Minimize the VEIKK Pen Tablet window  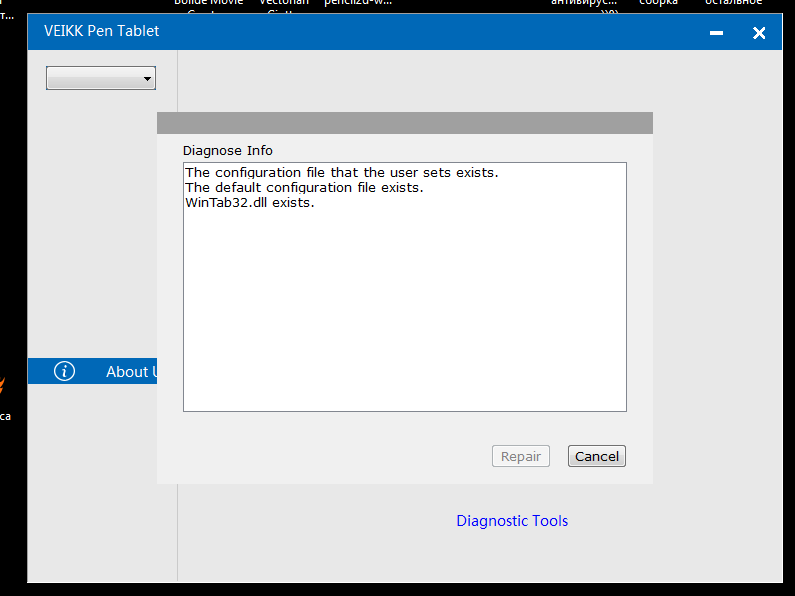click(x=716, y=33)
